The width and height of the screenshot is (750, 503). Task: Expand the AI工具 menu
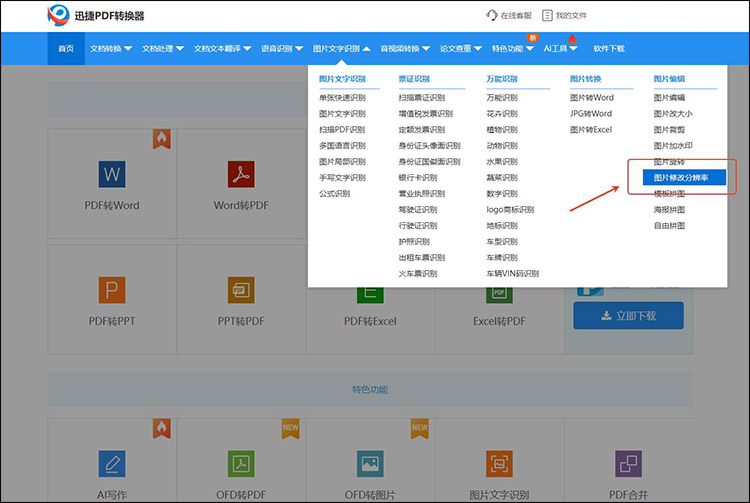coord(561,48)
